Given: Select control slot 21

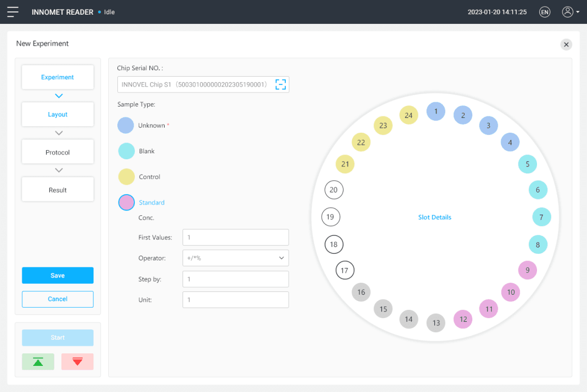Looking at the screenshot, I should 345,164.
